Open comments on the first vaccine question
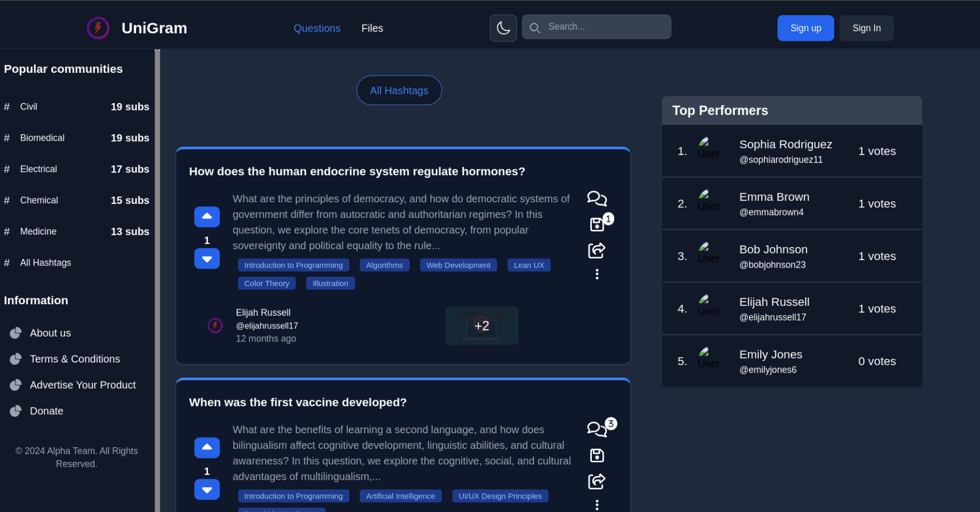 pyautogui.click(x=596, y=429)
